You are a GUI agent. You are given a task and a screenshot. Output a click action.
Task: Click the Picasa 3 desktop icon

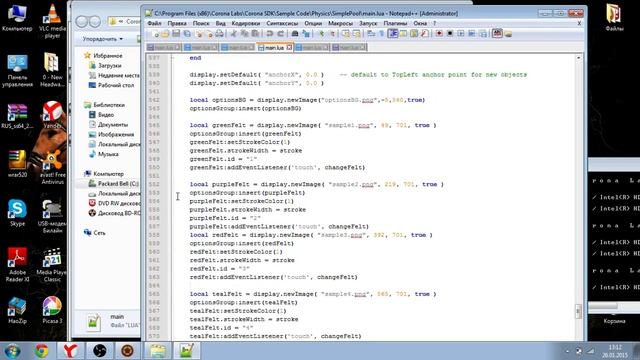(52, 310)
